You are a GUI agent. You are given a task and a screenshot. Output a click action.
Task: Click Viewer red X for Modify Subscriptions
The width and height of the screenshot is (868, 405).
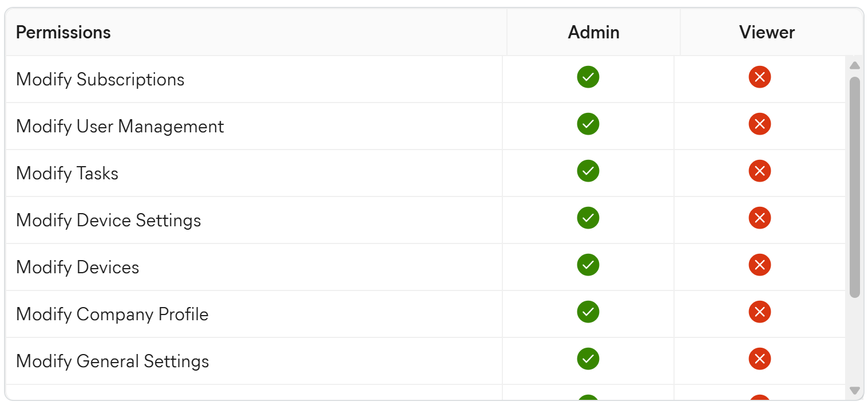(759, 77)
